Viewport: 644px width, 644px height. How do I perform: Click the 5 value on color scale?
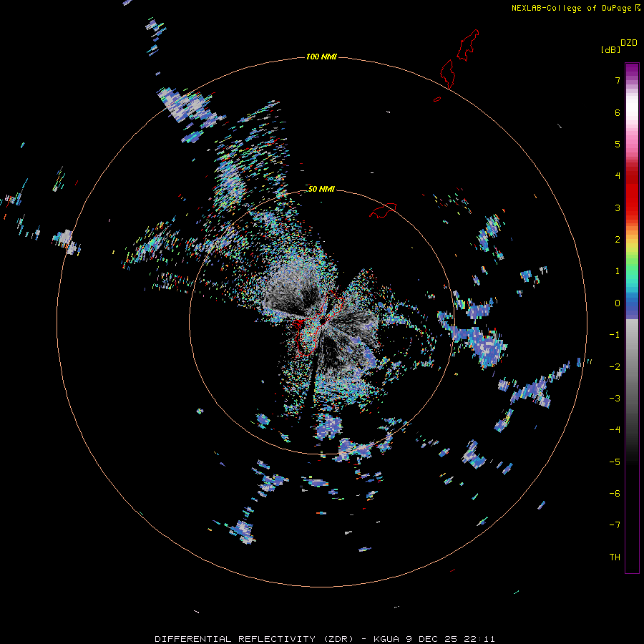tap(618, 144)
